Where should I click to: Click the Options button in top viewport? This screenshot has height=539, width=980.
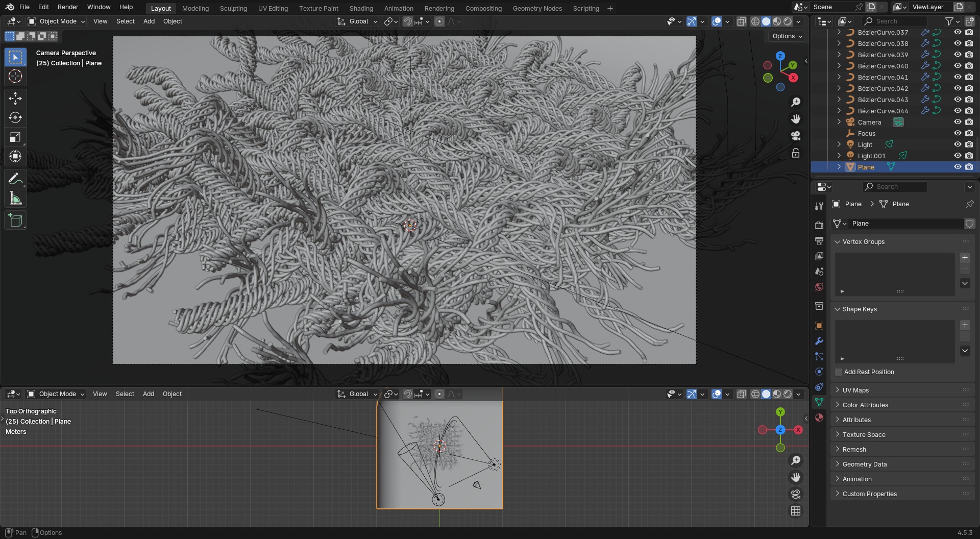pyautogui.click(x=787, y=36)
